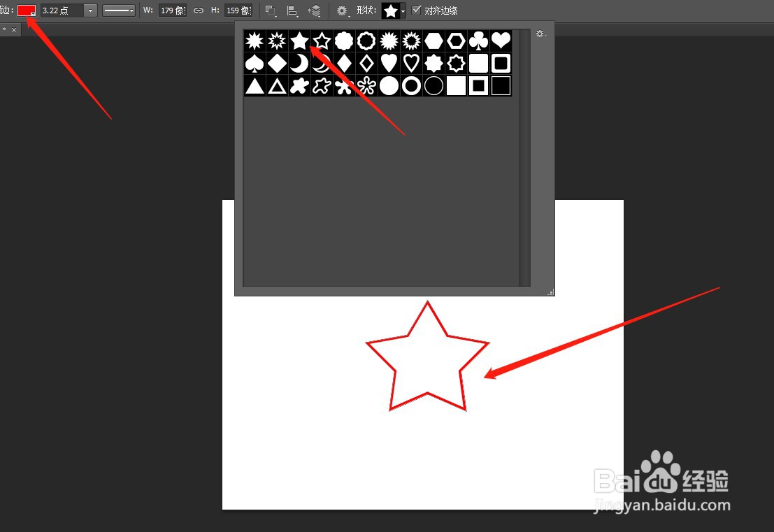The image size is (774, 532).
Task: Select the filled eight-point star shape
Action: (433, 63)
